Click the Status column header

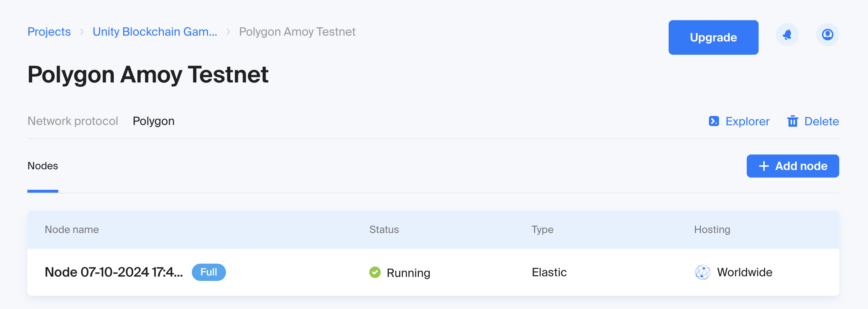[x=384, y=229]
